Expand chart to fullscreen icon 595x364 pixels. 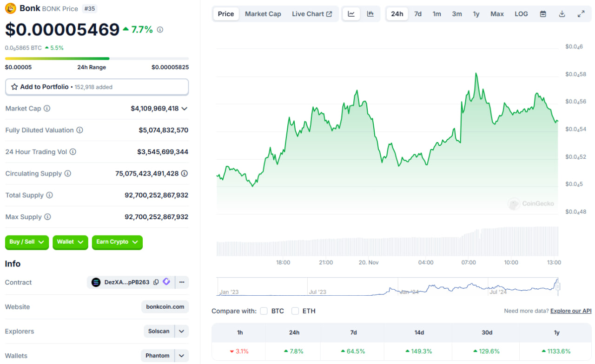click(581, 14)
